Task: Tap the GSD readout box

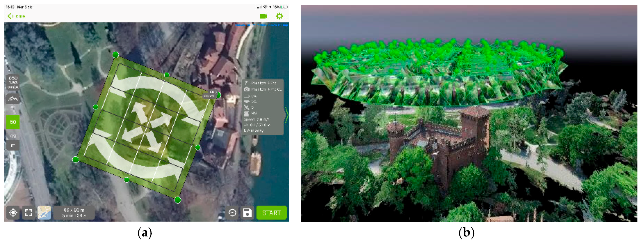Action: click(x=13, y=82)
